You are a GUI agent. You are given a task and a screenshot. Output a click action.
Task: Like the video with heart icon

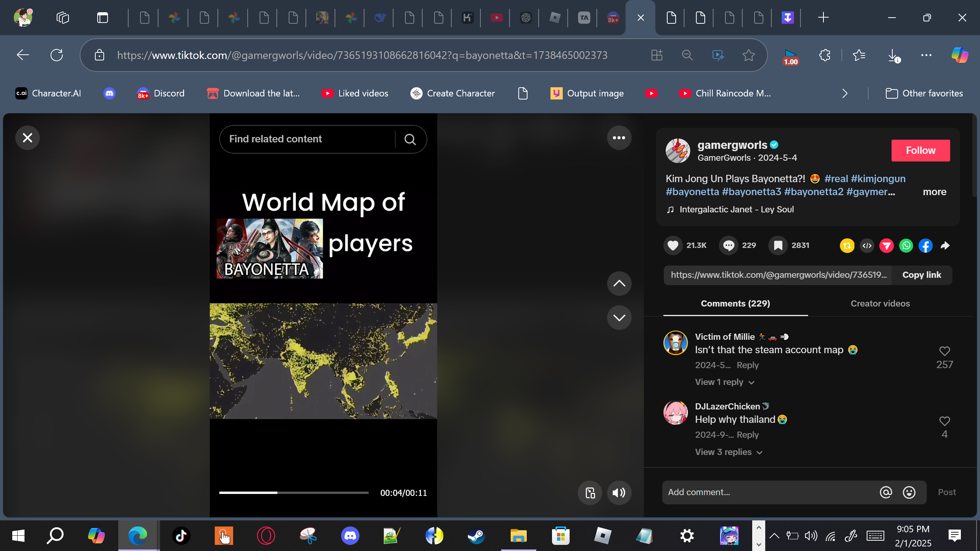673,245
